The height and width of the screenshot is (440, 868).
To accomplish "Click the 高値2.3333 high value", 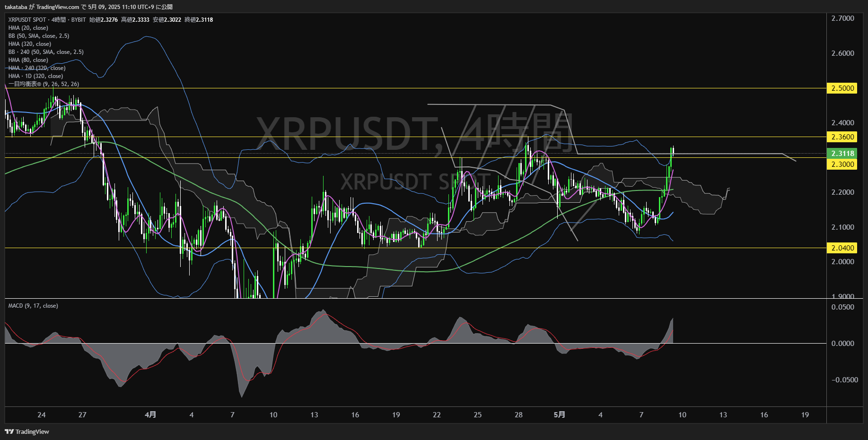I will click(135, 20).
